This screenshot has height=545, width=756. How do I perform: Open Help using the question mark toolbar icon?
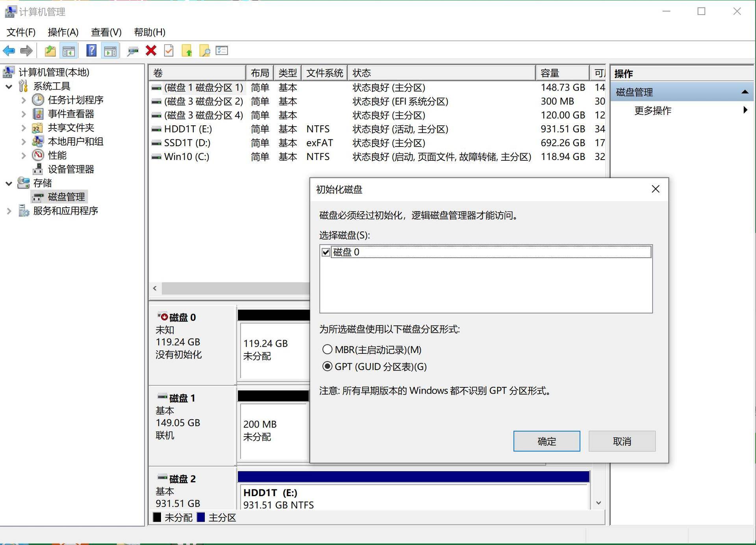tap(91, 50)
